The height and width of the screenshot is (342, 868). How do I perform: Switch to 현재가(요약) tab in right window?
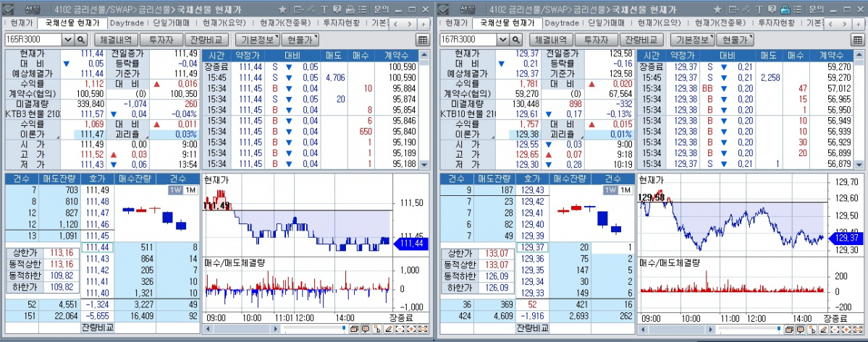coord(659,22)
